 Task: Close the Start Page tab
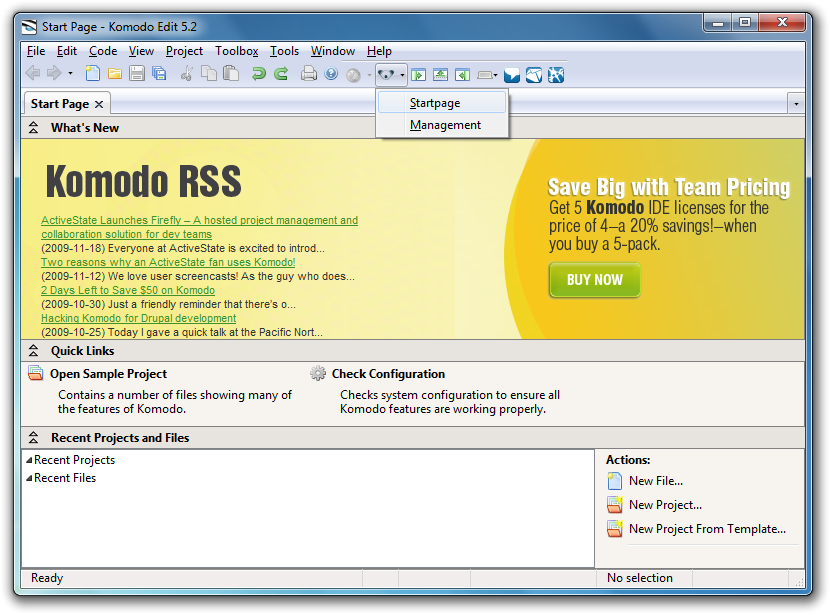coord(99,104)
